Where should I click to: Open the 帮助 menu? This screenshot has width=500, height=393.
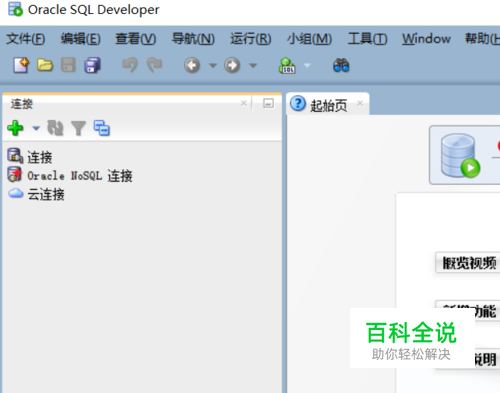(x=482, y=39)
